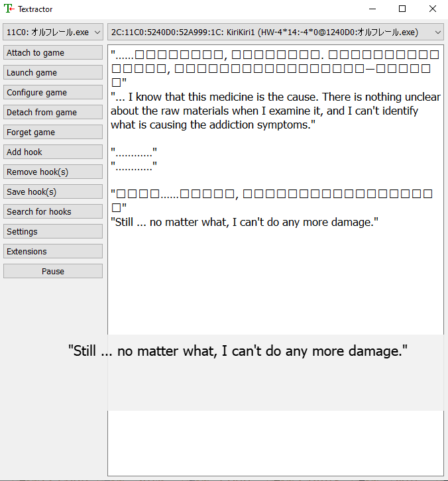Open the Settings dialog button

click(53, 232)
